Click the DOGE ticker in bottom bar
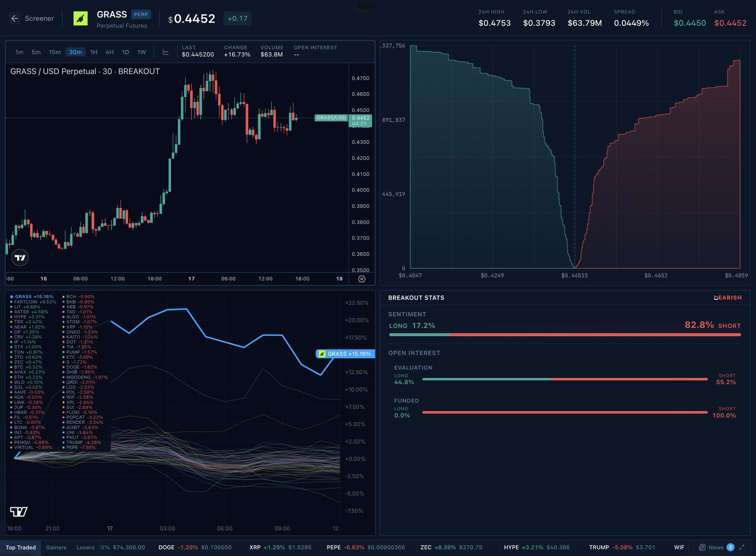756x556 pixels. [x=166, y=548]
